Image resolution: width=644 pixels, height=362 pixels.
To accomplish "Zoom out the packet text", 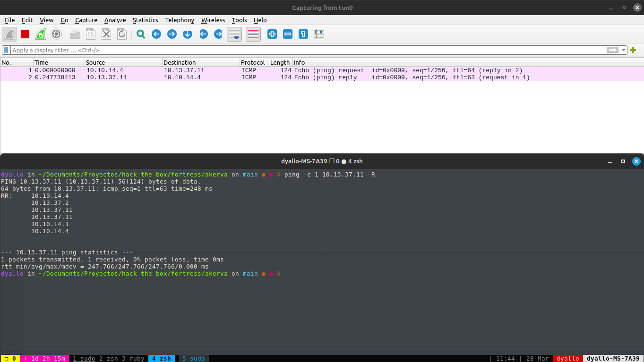I will point(288,34).
